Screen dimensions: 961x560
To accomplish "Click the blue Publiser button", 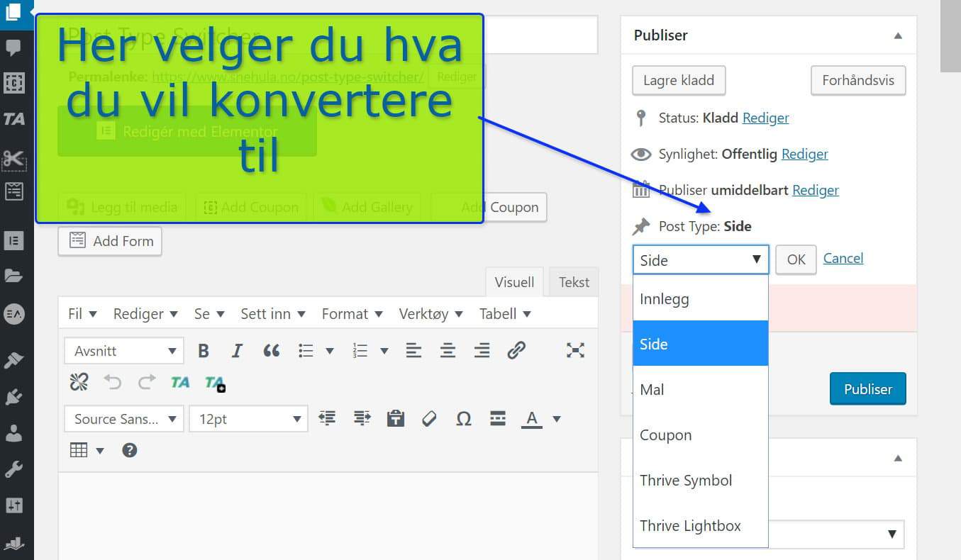I will (868, 389).
